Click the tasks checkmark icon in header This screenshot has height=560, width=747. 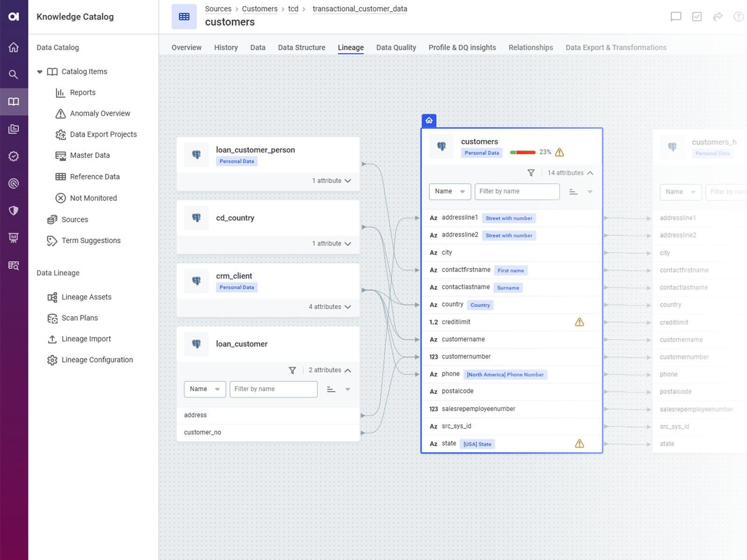point(697,17)
